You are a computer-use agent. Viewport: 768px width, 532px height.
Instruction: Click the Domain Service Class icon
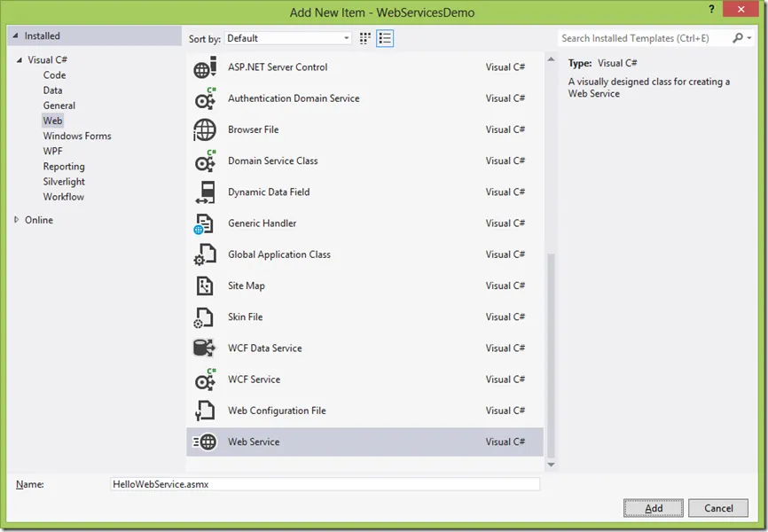(205, 161)
